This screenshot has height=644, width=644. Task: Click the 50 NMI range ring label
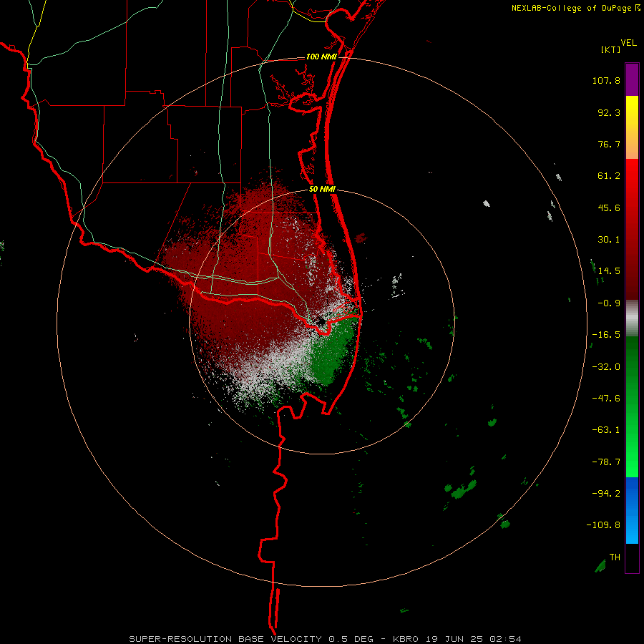322,190
